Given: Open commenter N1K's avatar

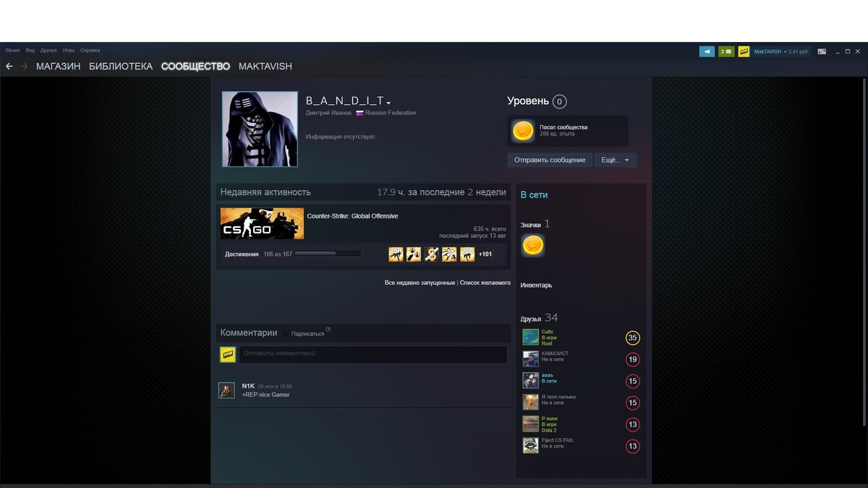Looking at the screenshot, I should click(226, 390).
